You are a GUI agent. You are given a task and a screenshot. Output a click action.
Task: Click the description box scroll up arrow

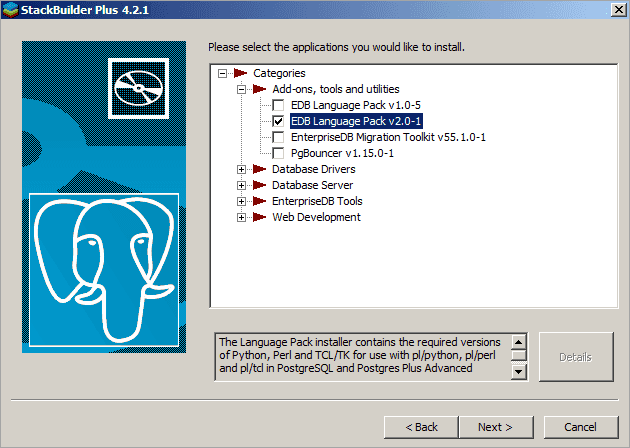click(519, 342)
